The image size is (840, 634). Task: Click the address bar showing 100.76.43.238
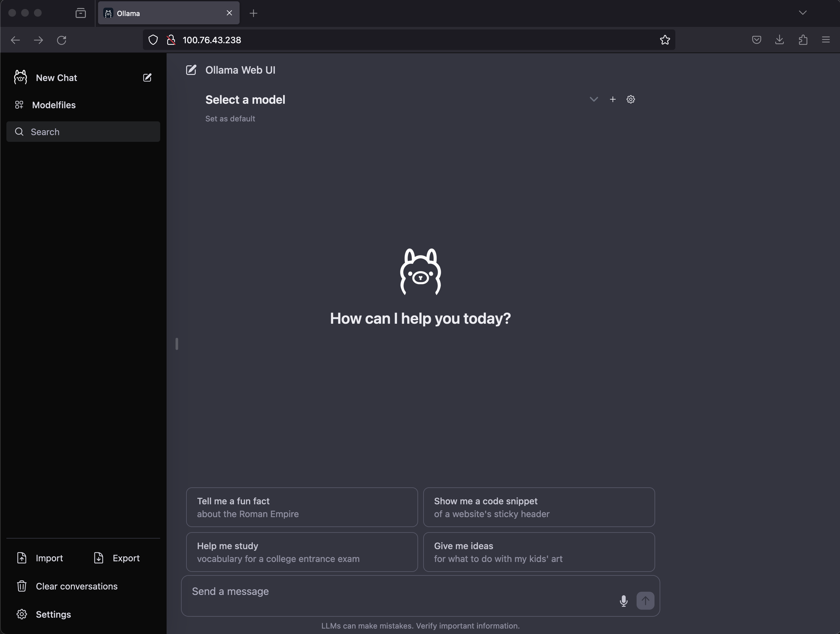coord(409,40)
